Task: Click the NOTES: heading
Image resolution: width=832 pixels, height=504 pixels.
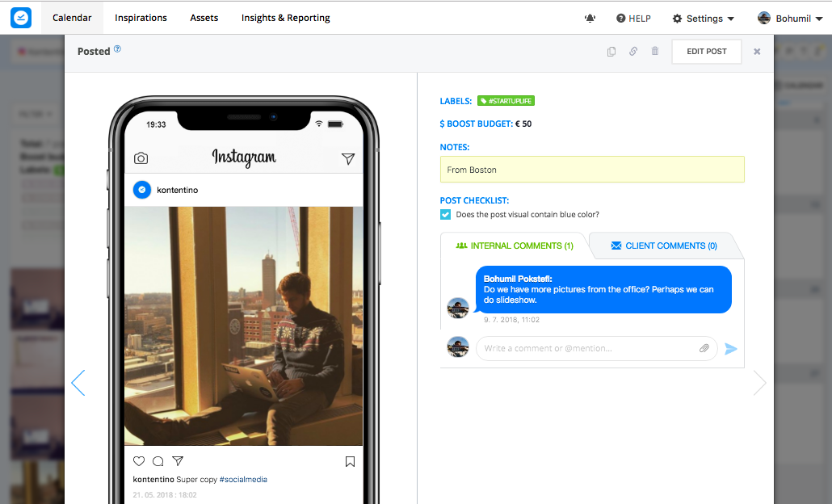Action: tap(455, 147)
